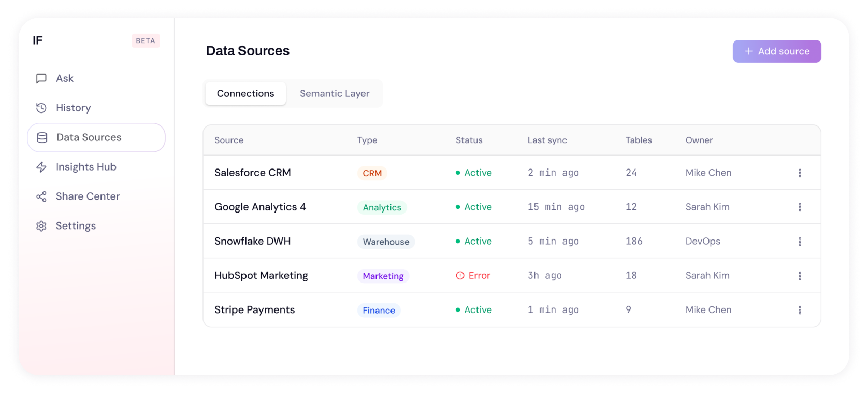Click the IF logo
Image resolution: width=868 pixels, height=395 pixels.
click(x=38, y=40)
